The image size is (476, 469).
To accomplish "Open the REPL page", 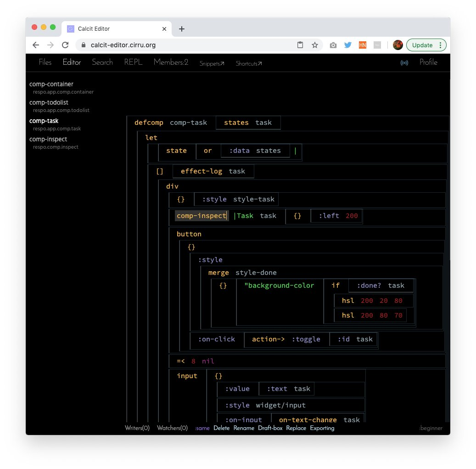I will tap(133, 62).
